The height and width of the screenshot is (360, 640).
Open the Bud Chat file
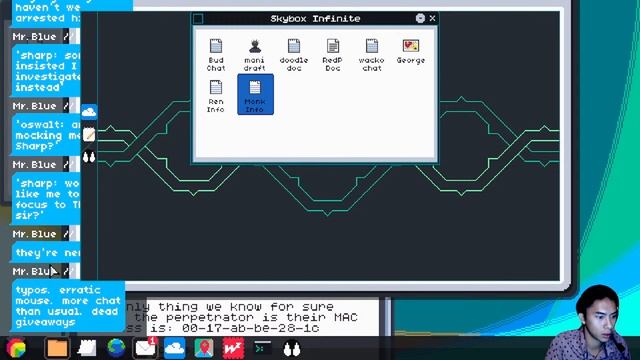(216, 55)
